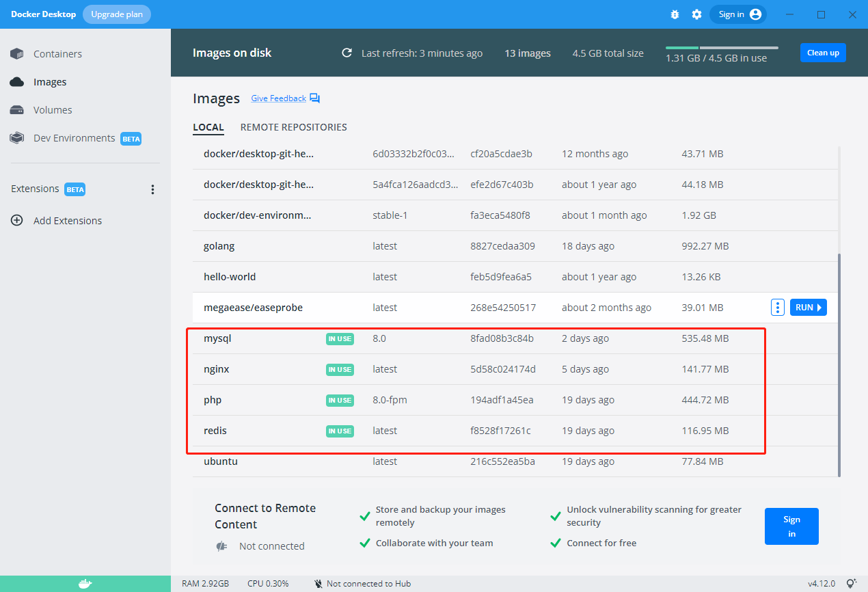This screenshot has height=592, width=868.
Task: Select the php image name
Action: point(213,400)
